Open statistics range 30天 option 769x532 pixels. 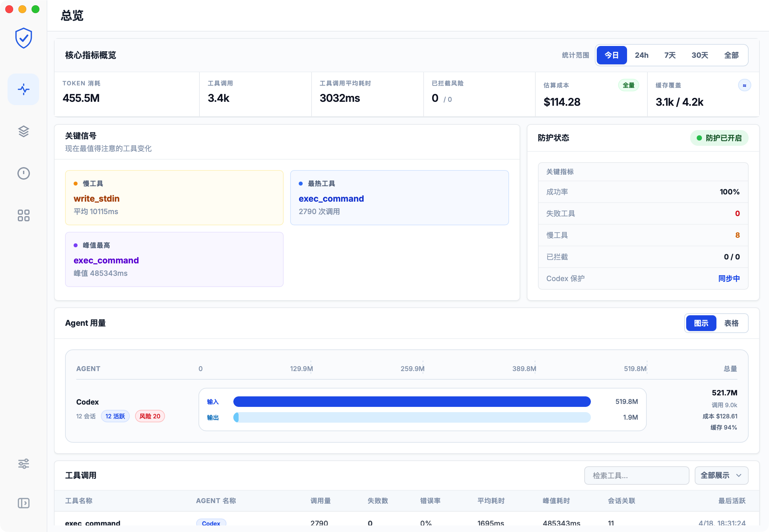700,55
